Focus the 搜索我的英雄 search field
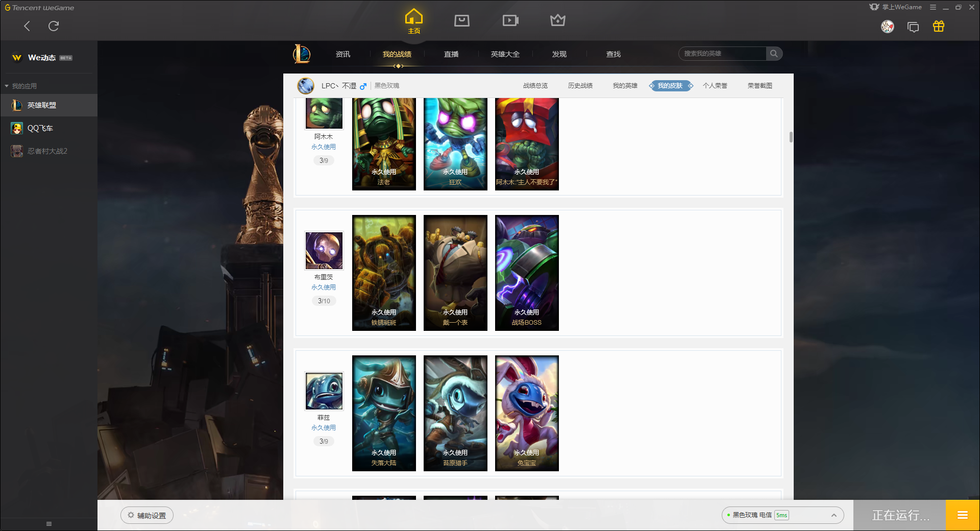The image size is (980, 531). pyautogui.click(x=722, y=54)
